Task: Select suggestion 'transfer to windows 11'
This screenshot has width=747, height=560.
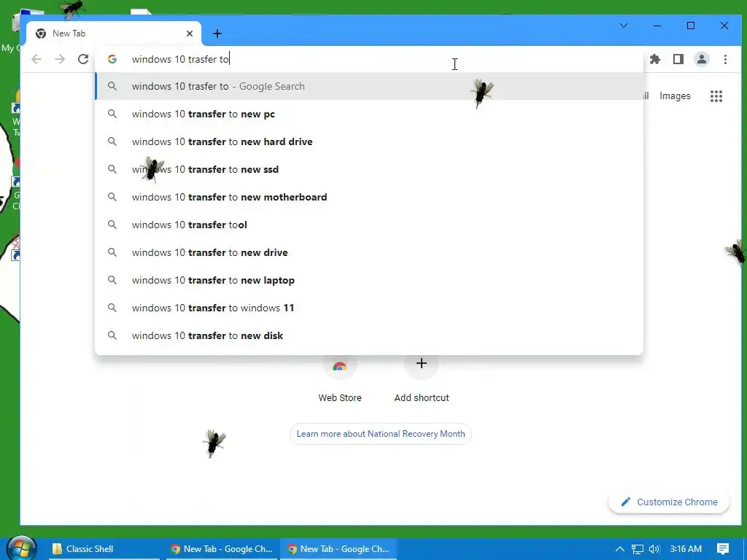Action: click(369, 308)
